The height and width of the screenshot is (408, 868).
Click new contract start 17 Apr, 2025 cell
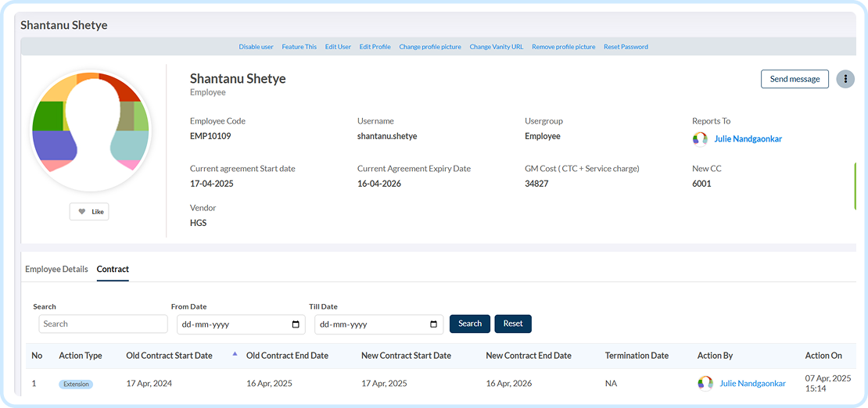coord(384,383)
